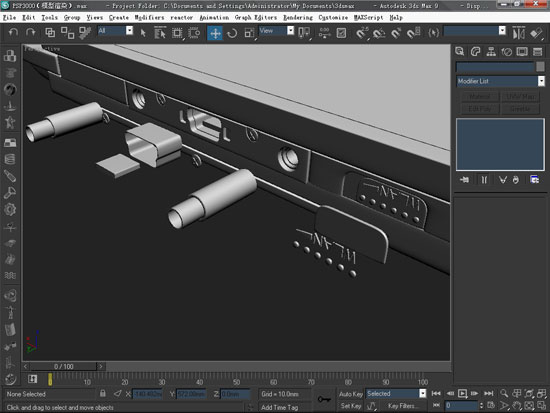Click the Undo arrow icon
The width and height of the screenshot is (550, 413).
[13, 33]
